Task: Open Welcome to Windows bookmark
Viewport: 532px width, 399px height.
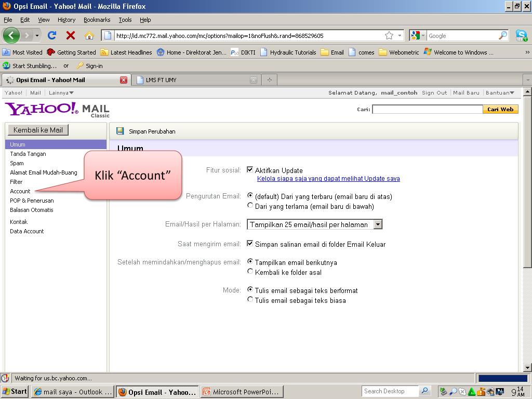Action: [x=459, y=52]
